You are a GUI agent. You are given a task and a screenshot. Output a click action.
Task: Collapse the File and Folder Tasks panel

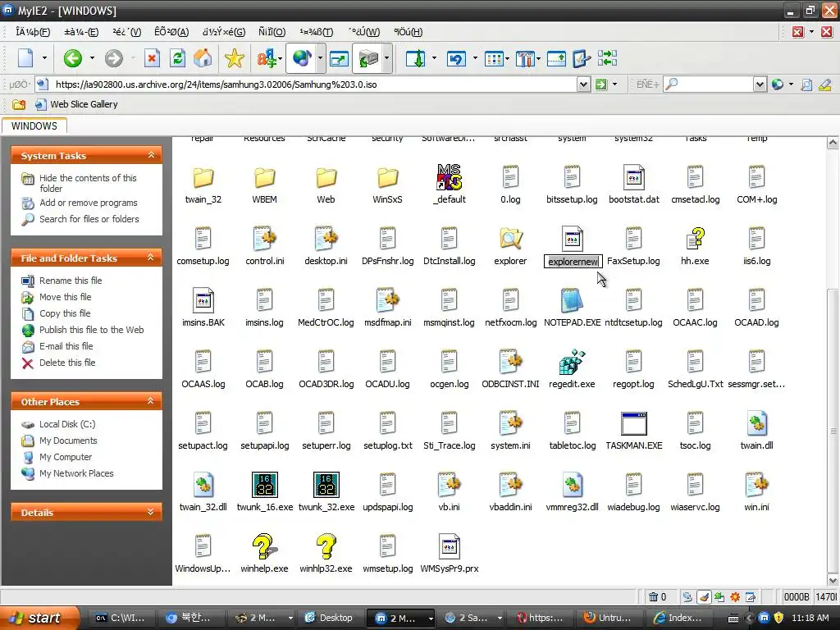click(151, 258)
